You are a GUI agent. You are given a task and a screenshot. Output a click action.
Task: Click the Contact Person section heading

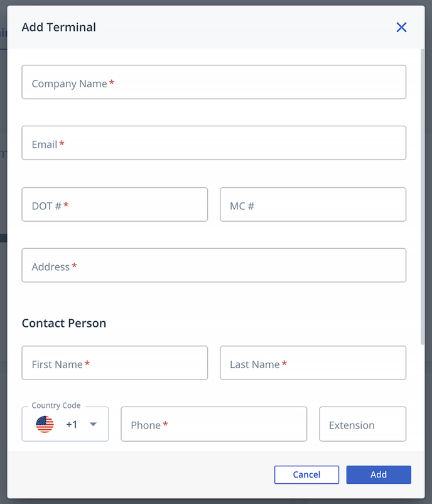[x=64, y=323]
